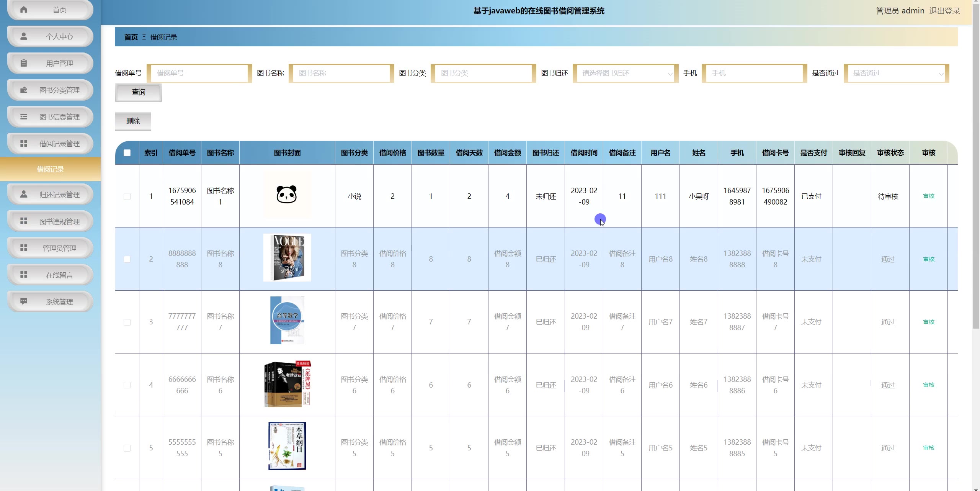
Task: Click the person icon beside 个人中心
Action: (x=24, y=36)
